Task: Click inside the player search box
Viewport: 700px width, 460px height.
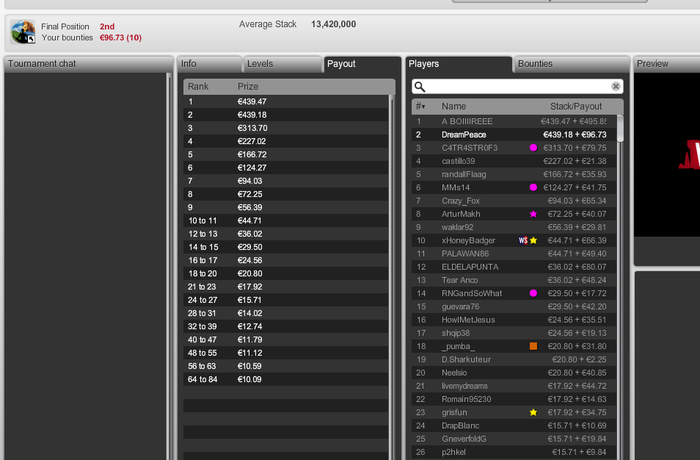Action: [x=517, y=86]
